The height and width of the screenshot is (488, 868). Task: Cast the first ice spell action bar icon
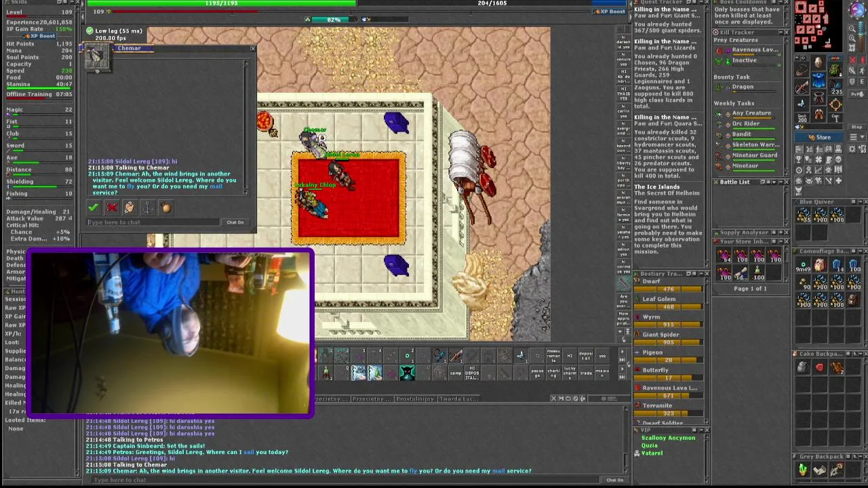(359, 373)
